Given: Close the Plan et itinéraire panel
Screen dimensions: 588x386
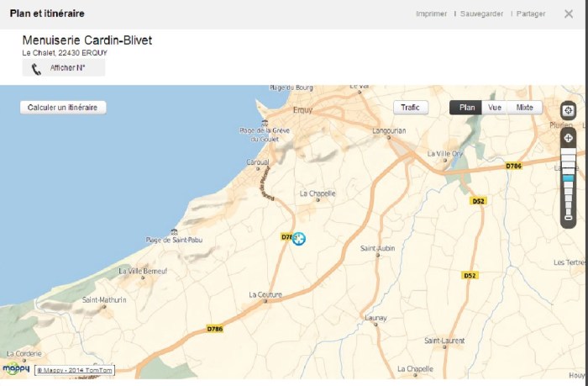Looking at the screenshot, I should tap(570, 14).
